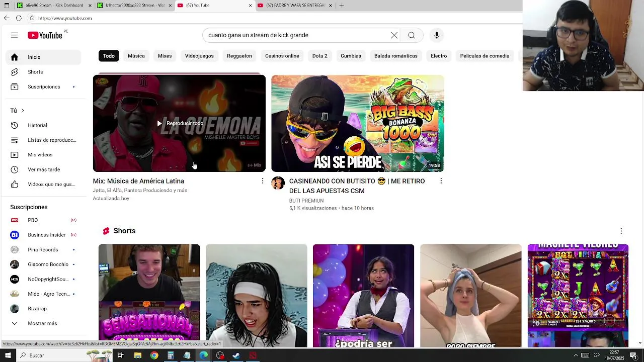Select the Música filter chip
The image size is (644, 362).
pos(136,56)
